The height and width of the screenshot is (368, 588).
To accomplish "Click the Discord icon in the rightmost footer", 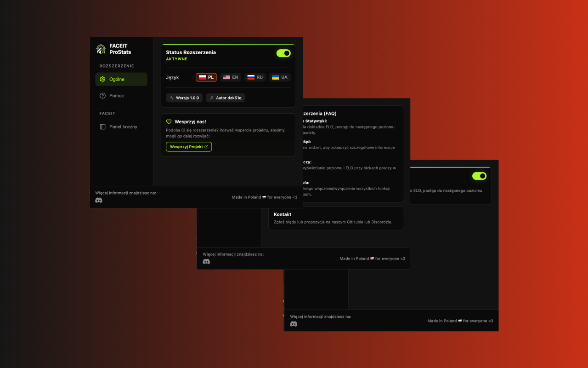I will [x=294, y=324].
